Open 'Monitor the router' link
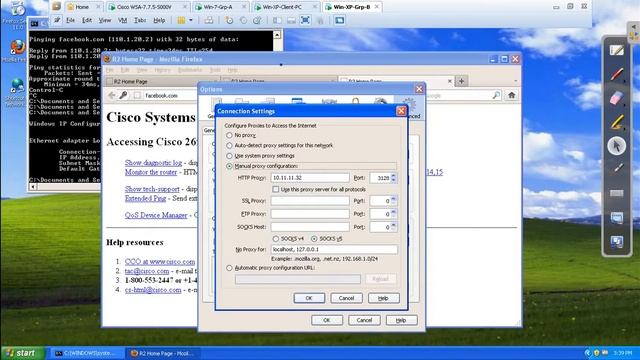Image resolution: width=640 pixels, height=360 pixels. (151, 172)
